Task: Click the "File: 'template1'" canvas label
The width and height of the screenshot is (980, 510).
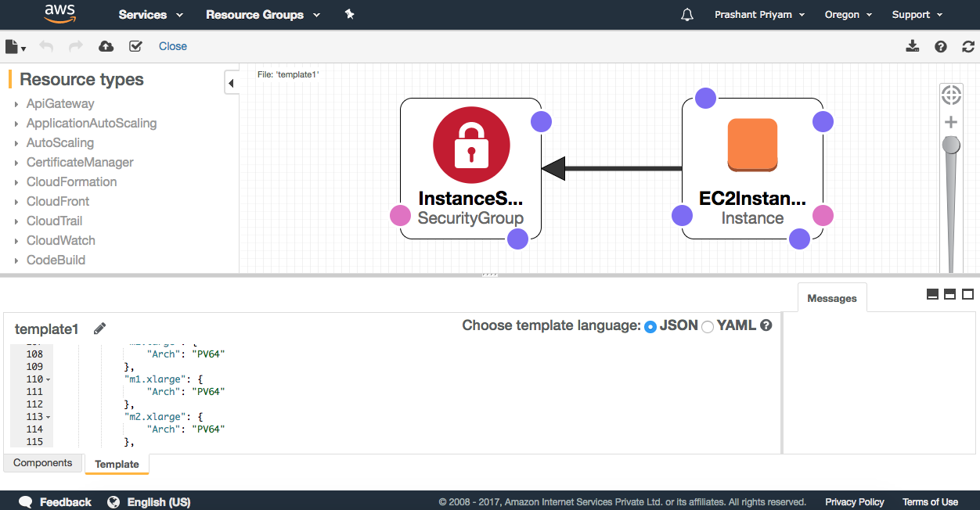Action: 288,74
